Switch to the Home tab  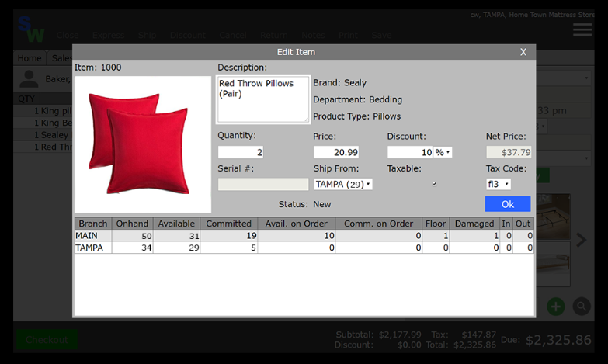click(30, 58)
